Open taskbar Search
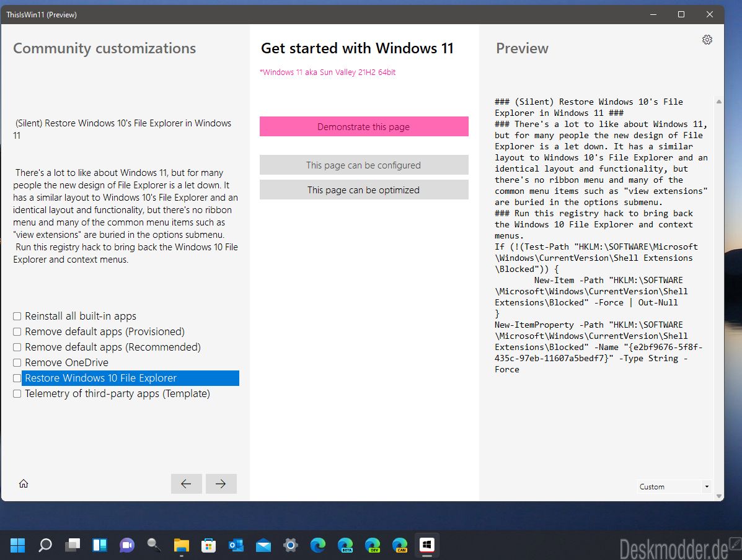 (x=45, y=545)
